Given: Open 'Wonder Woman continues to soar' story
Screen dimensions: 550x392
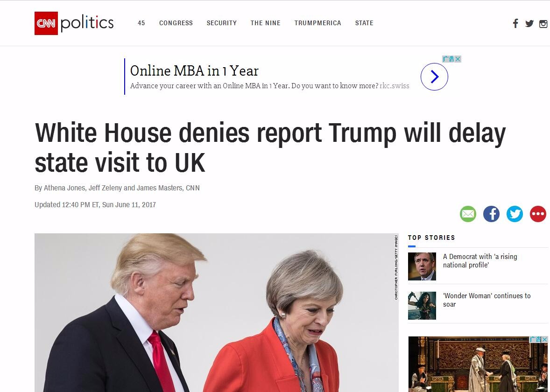Looking at the screenshot, I should pyautogui.click(x=487, y=300).
